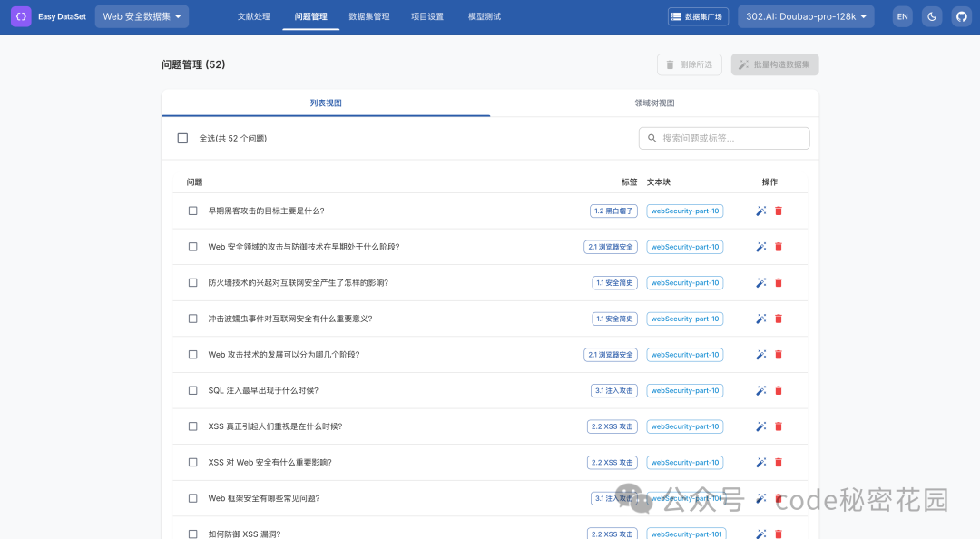This screenshot has width=980, height=539.
Task: Delete the Web 安全领域的攻击与防御技术 question
Action: tap(779, 247)
